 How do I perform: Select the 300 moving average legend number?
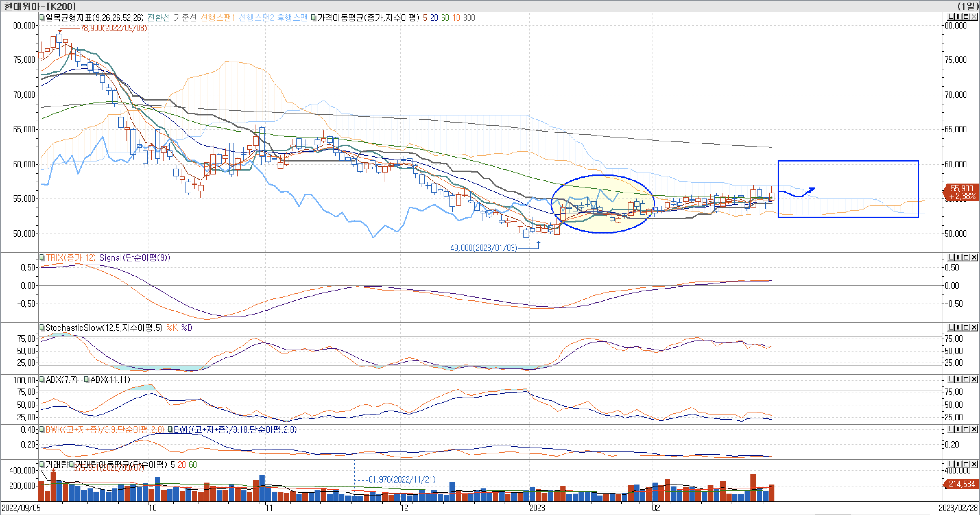[469, 18]
